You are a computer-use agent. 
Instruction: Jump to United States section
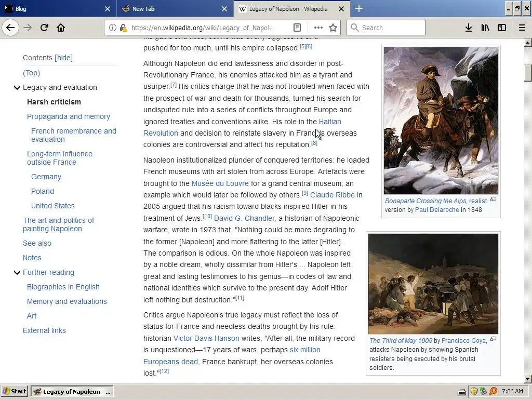click(x=53, y=206)
